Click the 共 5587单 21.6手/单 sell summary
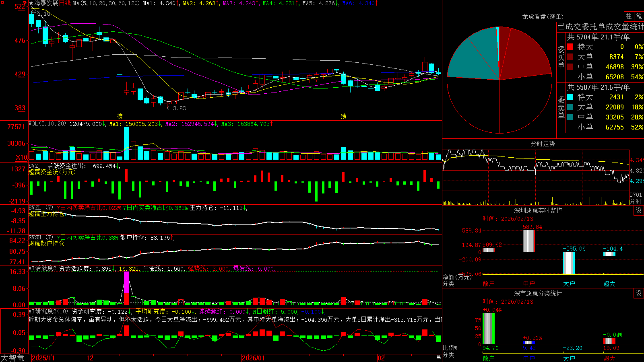 (x=599, y=87)
